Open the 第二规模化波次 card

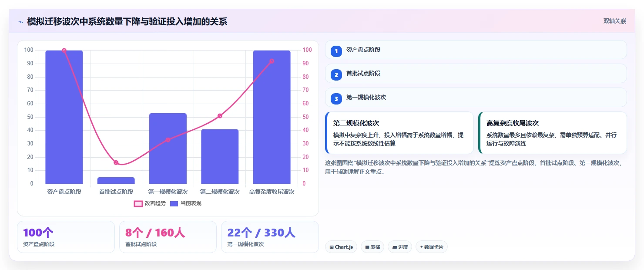(399, 133)
